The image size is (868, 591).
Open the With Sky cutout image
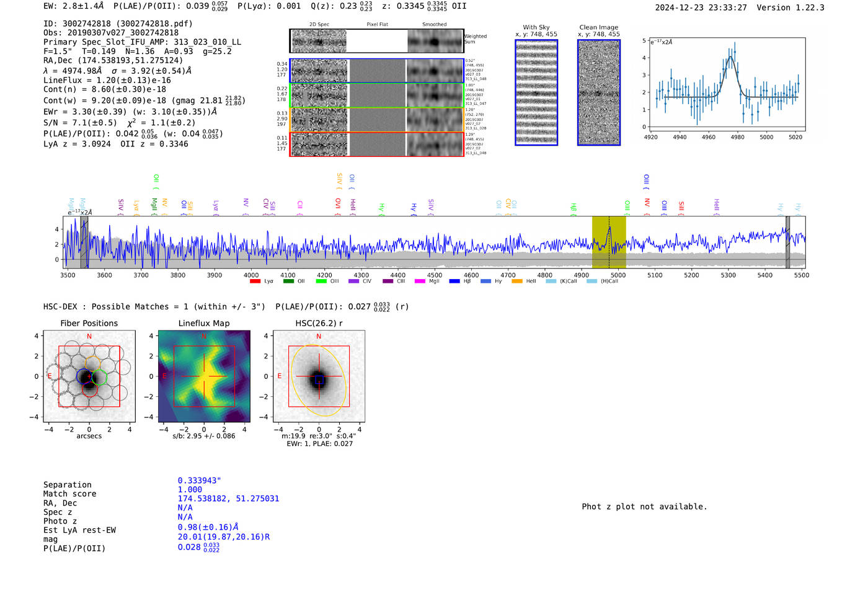click(x=536, y=92)
